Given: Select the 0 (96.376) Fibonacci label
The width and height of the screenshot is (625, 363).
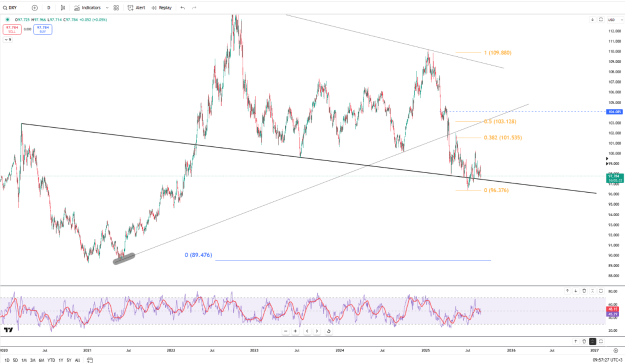Looking at the screenshot, I should click(496, 190).
